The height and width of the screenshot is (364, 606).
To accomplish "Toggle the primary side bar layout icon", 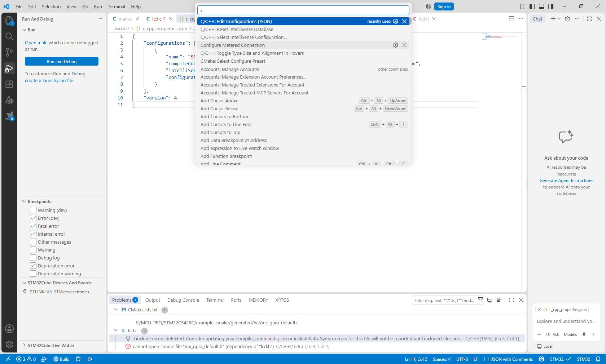I will pos(532,6).
